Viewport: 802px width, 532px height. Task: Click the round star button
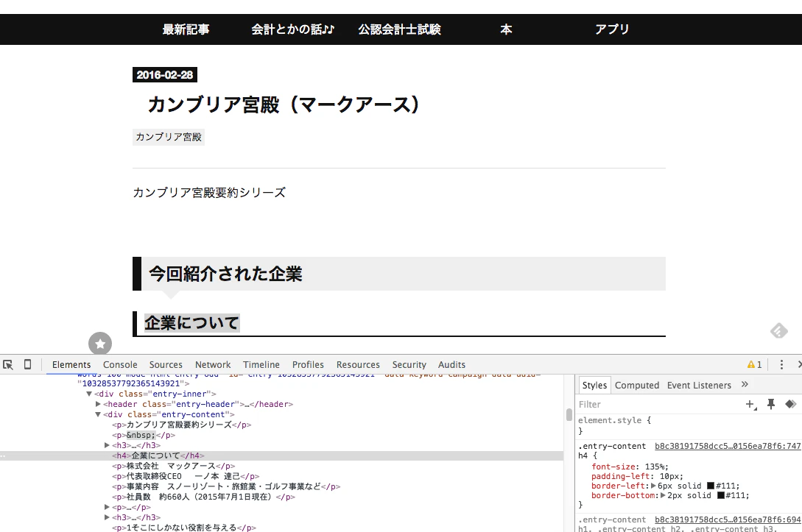pyautogui.click(x=100, y=344)
